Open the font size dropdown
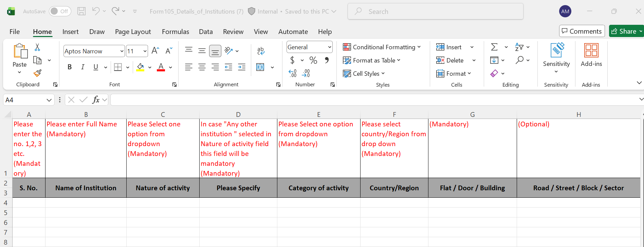The height and width of the screenshot is (247, 644). pyautogui.click(x=145, y=51)
